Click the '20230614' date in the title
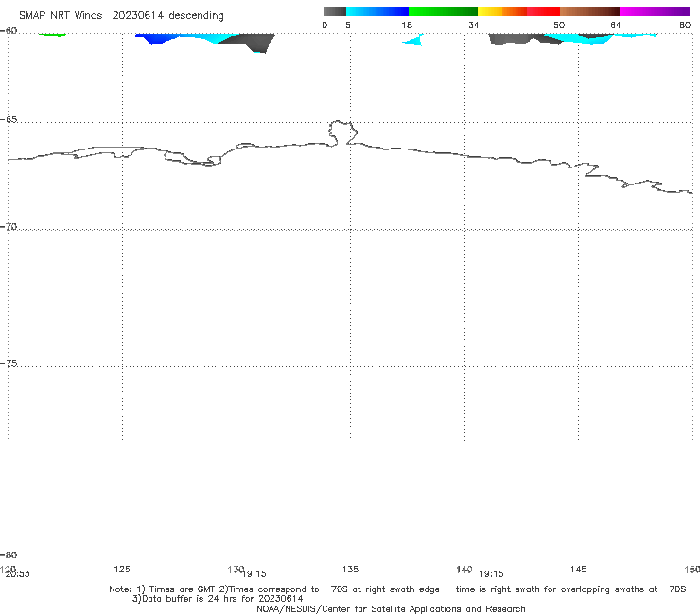Viewport: 700px width, 615px height. coord(137,15)
